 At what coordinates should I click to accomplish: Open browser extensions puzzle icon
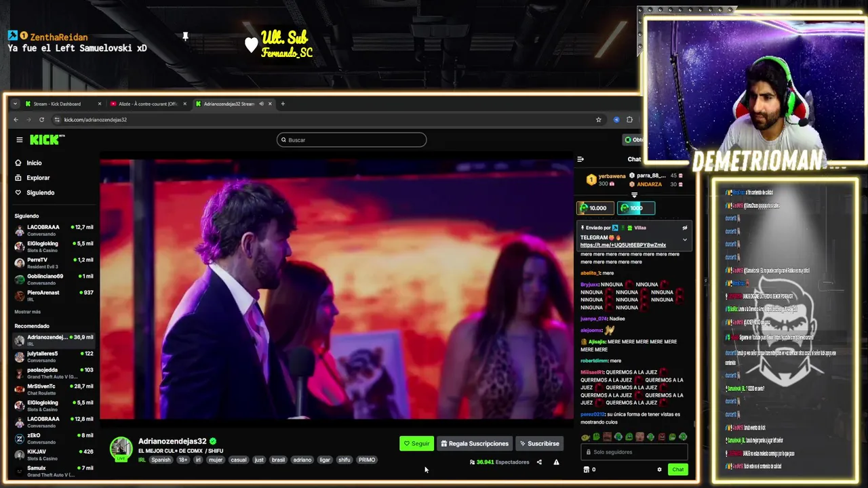629,120
